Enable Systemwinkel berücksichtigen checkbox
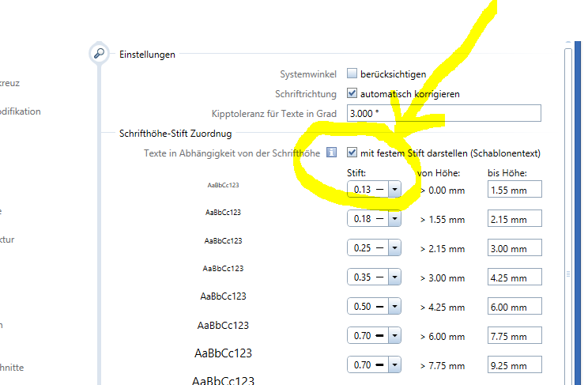The height and width of the screenshot is (385, 588). coord(352,74)
